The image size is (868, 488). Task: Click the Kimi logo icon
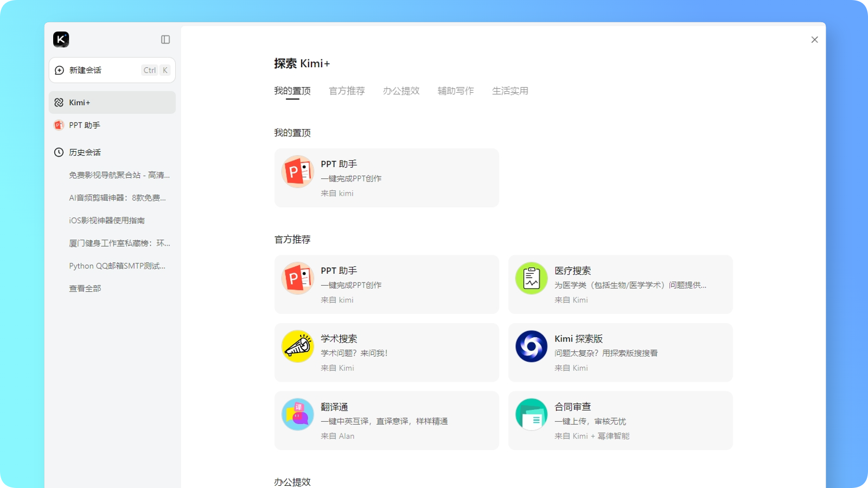[x=61, y=40]
